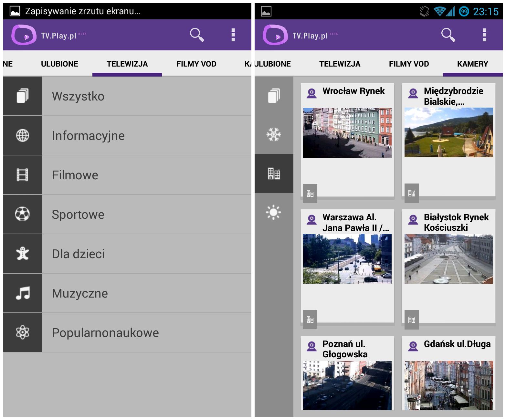
Task: Switch to FILMY VOD tab in the left screen
Action: click(196, 64)
